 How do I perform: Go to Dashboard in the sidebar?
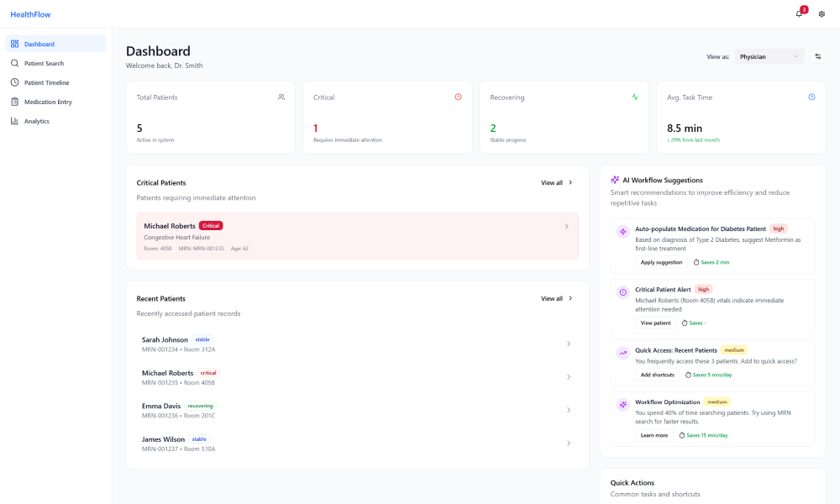coord(55,44)
